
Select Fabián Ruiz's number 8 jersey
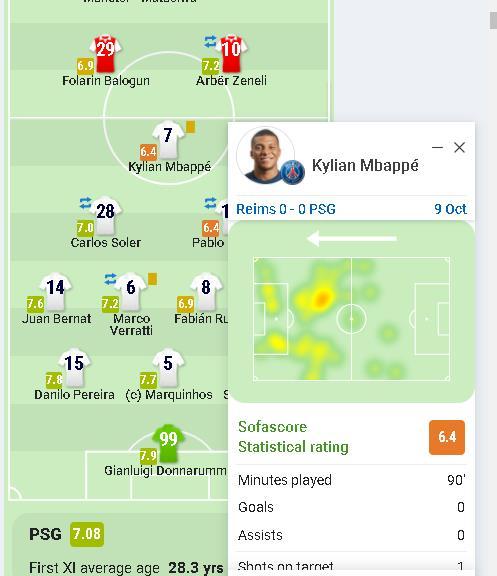coord(206,291)
